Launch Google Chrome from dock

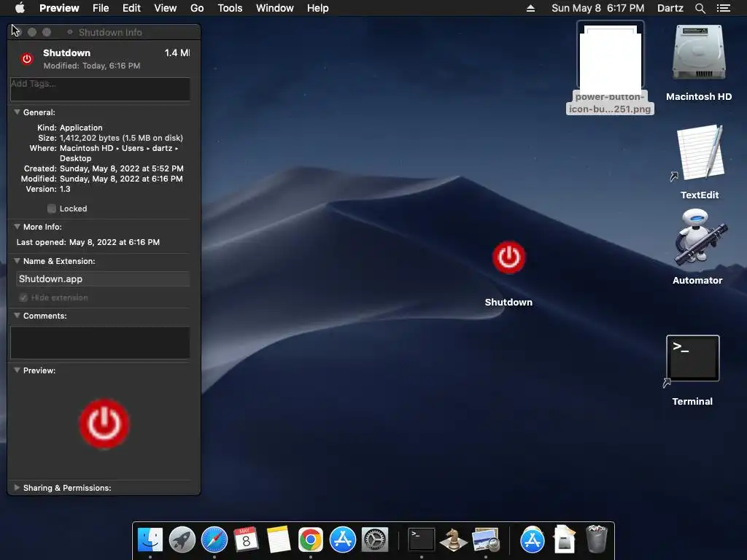click(x=310, y=540)
